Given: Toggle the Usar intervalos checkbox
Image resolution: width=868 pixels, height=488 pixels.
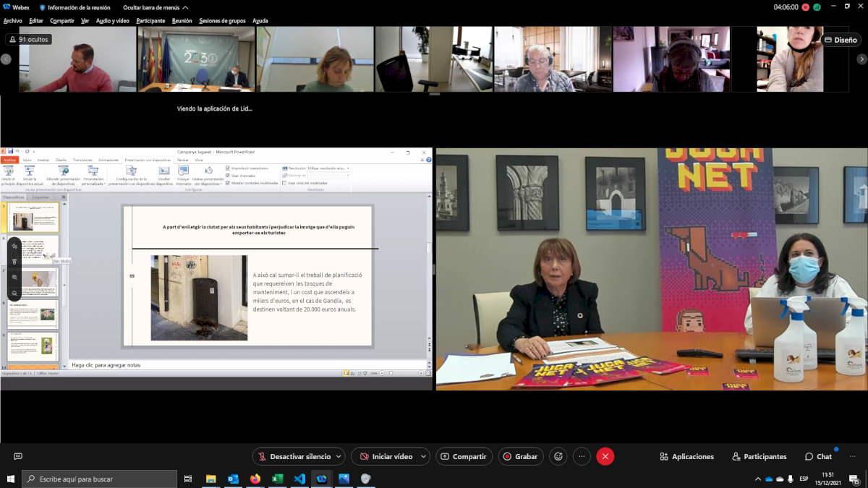Looking at the screenshot, I should pos(229,176).
